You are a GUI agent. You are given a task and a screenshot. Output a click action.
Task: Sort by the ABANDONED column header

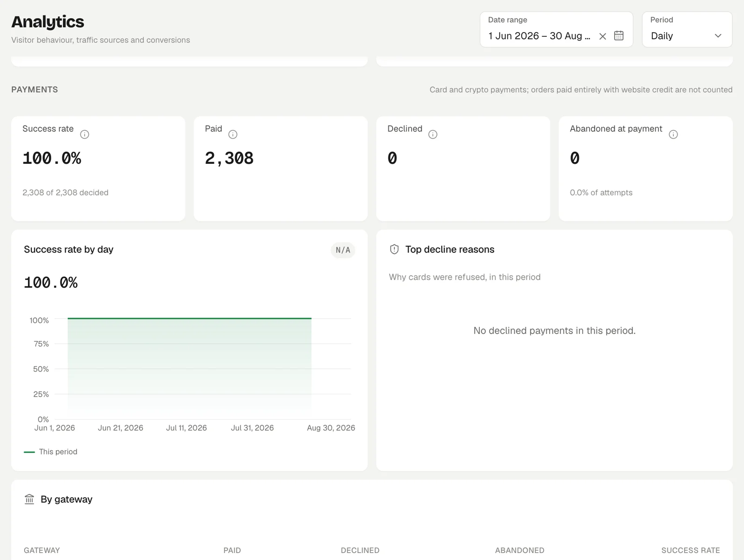[519, 550]
